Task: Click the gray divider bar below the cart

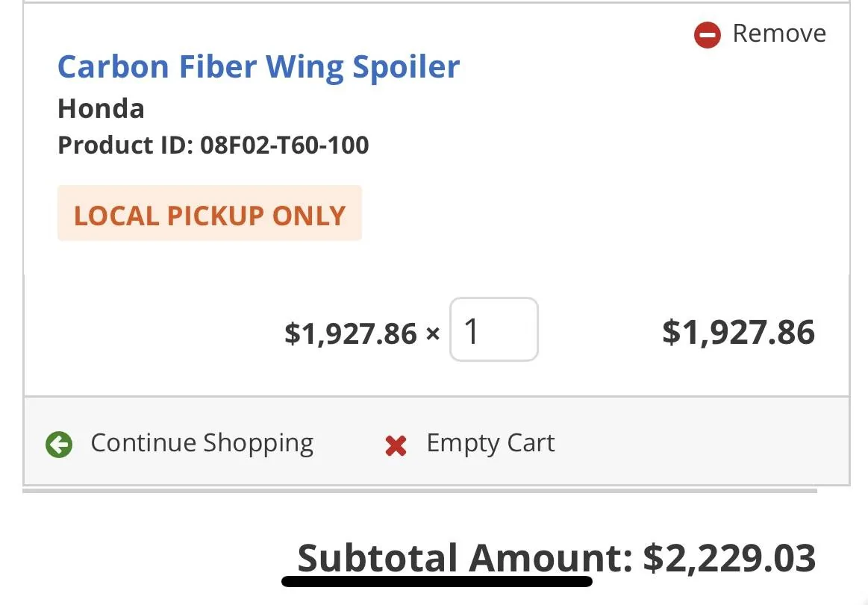Action: coord(419,491)
